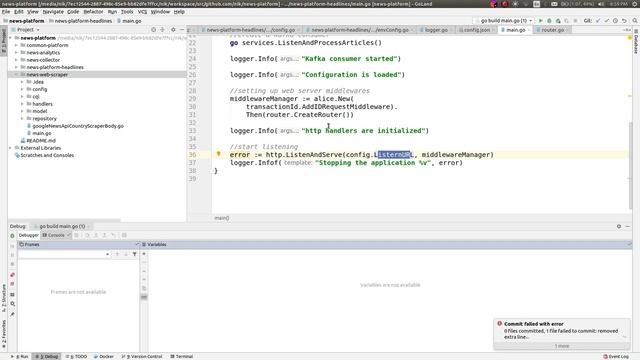Click the yellow intention bulb on line 36
Image resolution: width=640 pixels, height=360 pixels.
(x=218, y=154)
